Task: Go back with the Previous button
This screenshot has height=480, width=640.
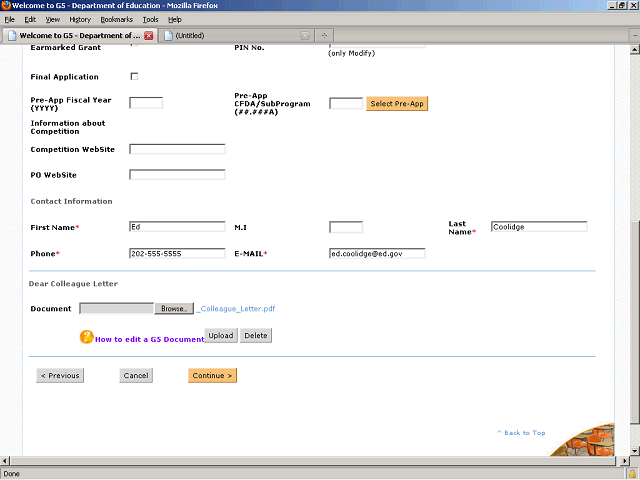Action: point(60,376)
